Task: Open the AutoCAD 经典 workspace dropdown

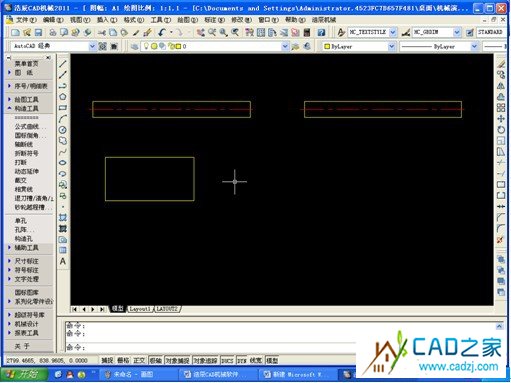Action: click(53, 46)
